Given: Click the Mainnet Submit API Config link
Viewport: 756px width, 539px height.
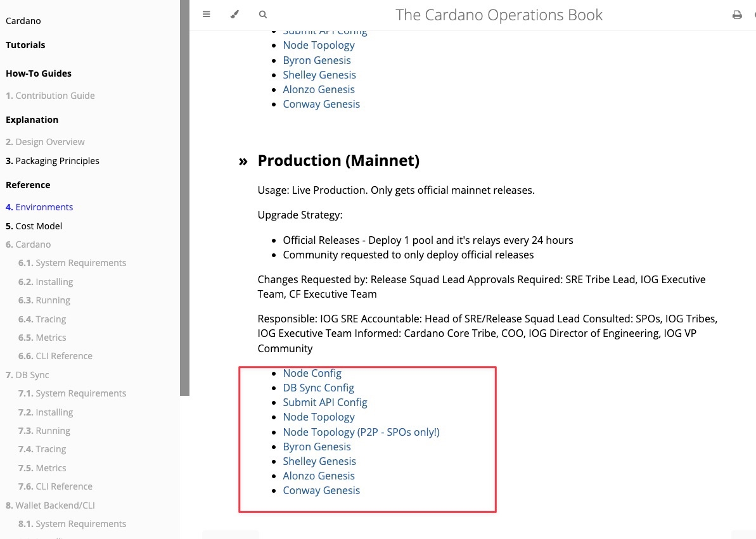Looking at the screenshot, I should click(x=324, y=402).
